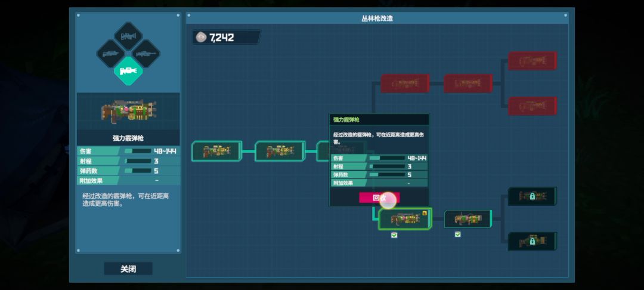
Task: Click the 伤害 damage bar in the left panel
Action: pos(138,151)
